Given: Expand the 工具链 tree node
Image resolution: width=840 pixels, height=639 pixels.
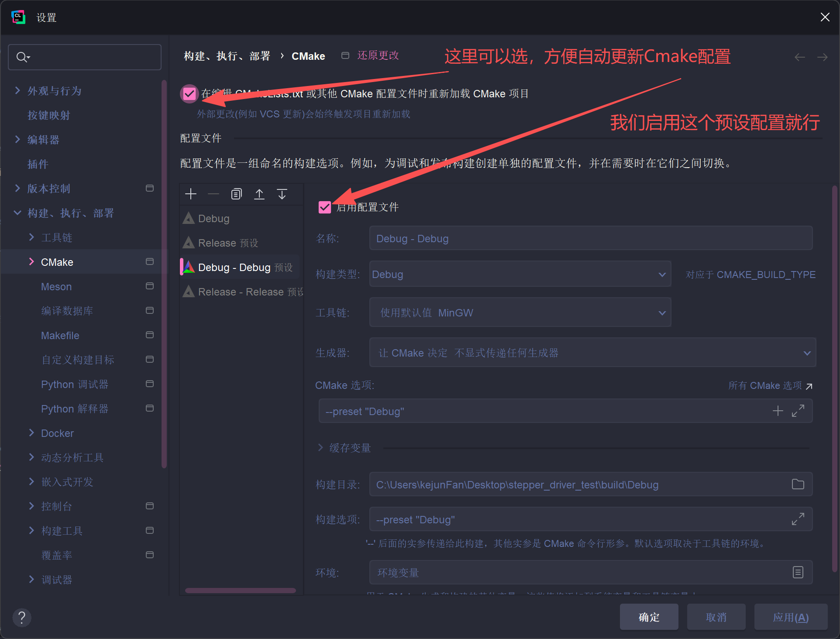Looking at the screenshot, I should 31,237.
